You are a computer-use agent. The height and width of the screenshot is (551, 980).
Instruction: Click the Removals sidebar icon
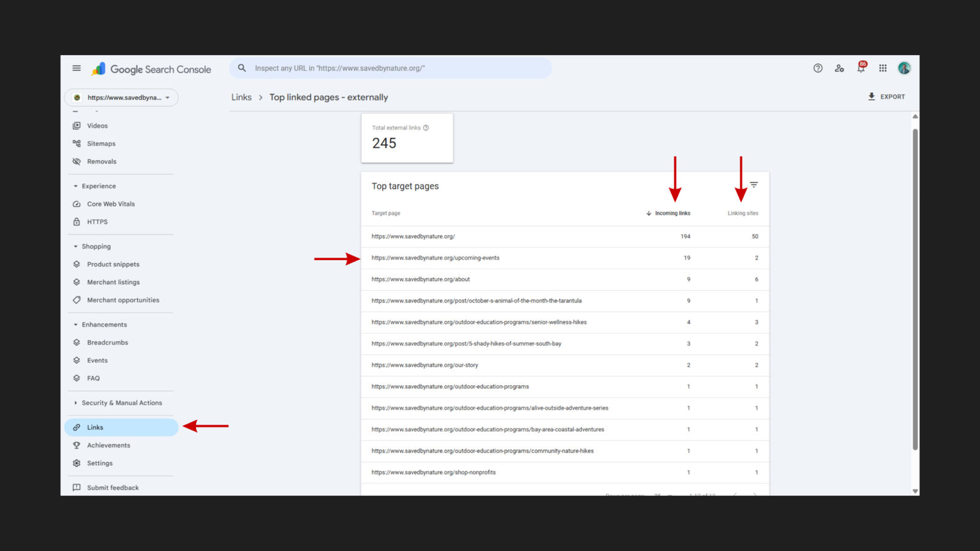[x=77, y=161]
